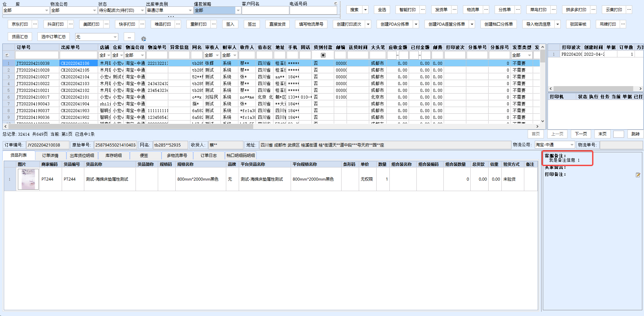Jump to the last page with 末页
Screen dimensions: 644x316
603,134
